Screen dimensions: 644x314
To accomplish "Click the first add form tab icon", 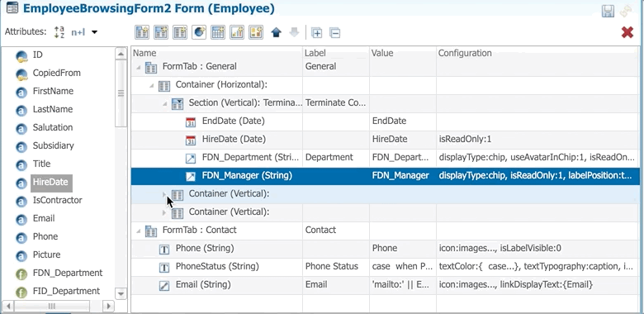I will 142,32.
